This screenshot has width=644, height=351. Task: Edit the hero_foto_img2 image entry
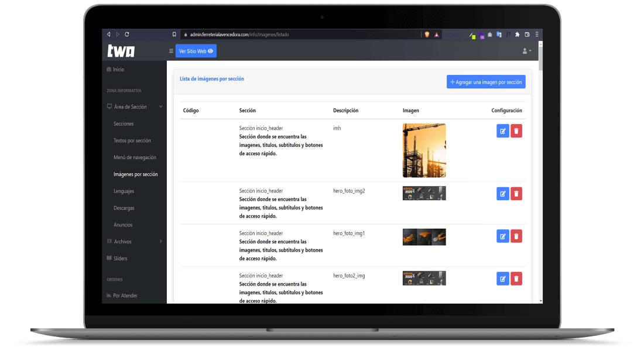[502, 194]
